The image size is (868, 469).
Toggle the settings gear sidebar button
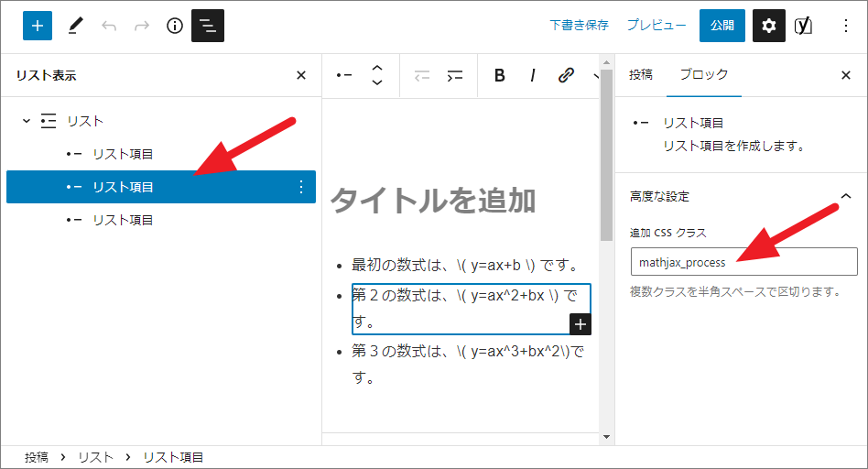tap(769, 26)
